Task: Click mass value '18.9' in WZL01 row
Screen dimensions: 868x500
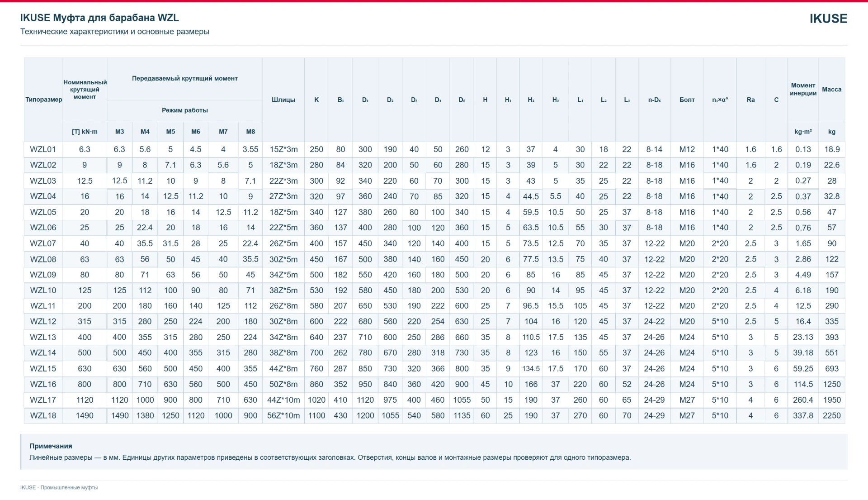Action: [x=831, y=149]
